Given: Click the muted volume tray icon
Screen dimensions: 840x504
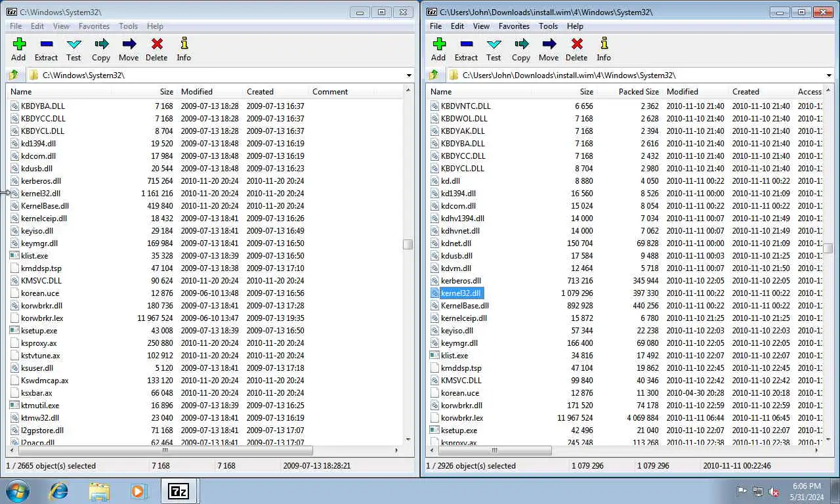Looking at the screenshot, I should click(774, 492).
